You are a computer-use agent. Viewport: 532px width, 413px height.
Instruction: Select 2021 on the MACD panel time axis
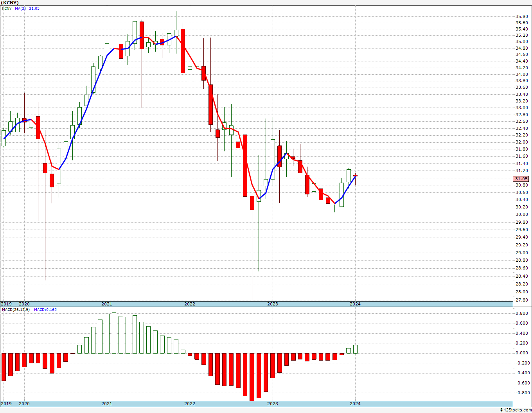pos(107,404)
